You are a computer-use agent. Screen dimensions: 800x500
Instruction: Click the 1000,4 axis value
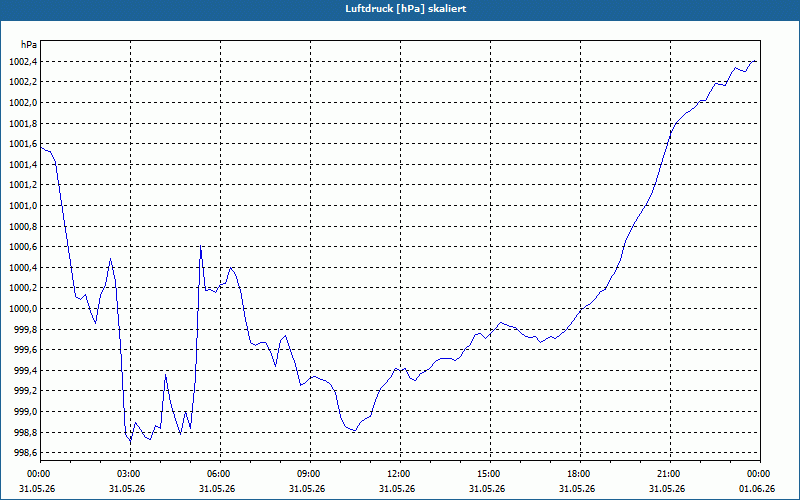pyautogui.click(x=23, y=268)
